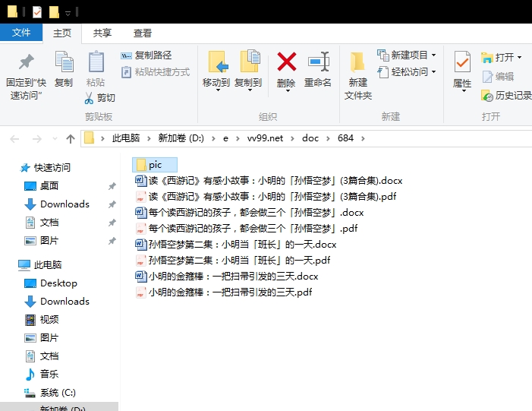Click the Cut (剪切) scissors icon

[89, 98]
